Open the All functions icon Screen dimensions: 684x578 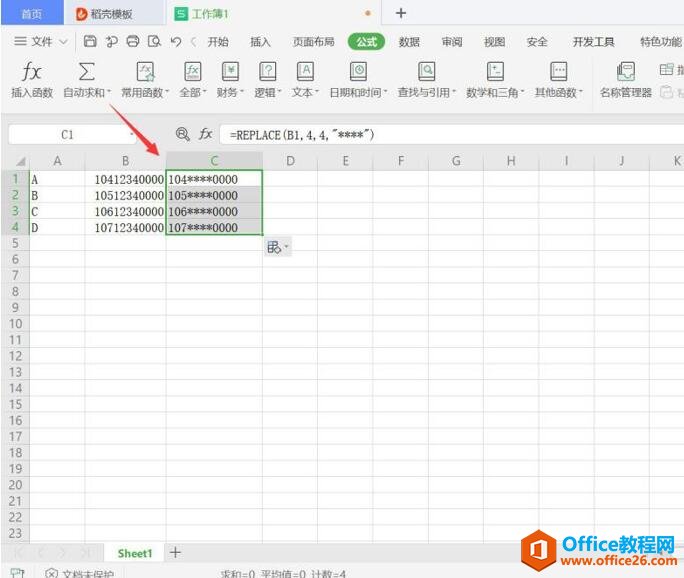(192, 71)
